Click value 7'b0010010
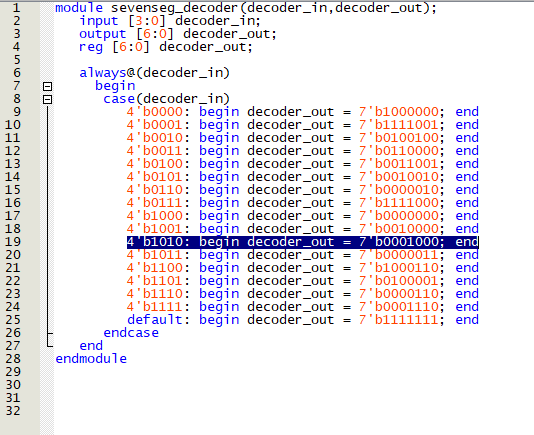 [x=399, y=176]
